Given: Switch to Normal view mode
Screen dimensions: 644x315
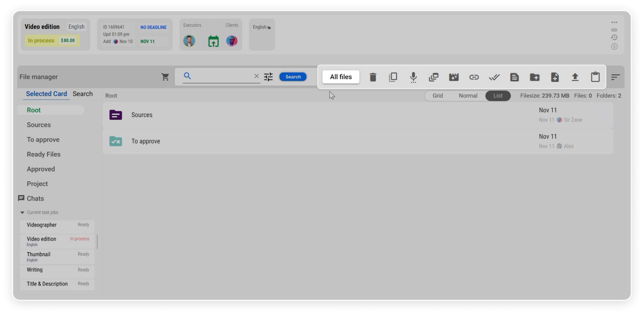Looking at the screenshot, I should click(468, 96).
